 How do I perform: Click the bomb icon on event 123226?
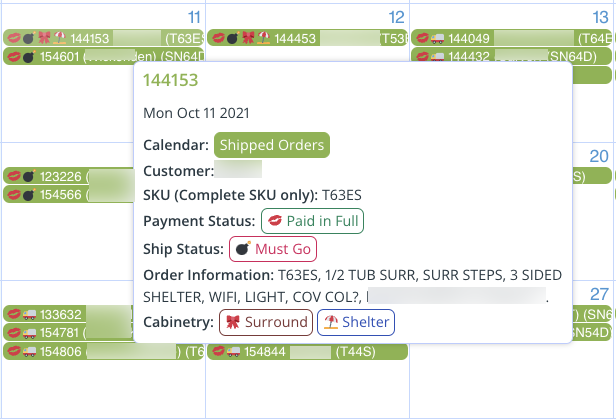click(29, 176)
